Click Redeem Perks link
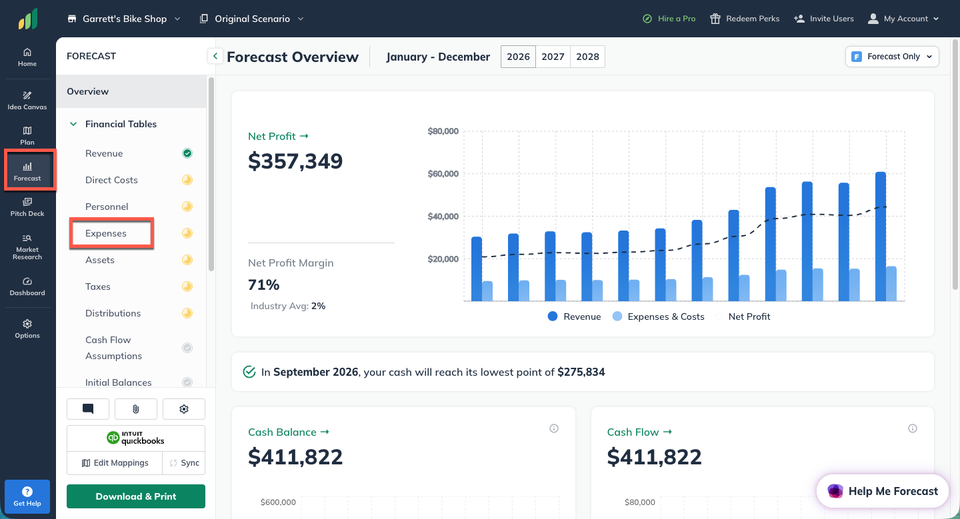960x519 pixels. point(744,19)
